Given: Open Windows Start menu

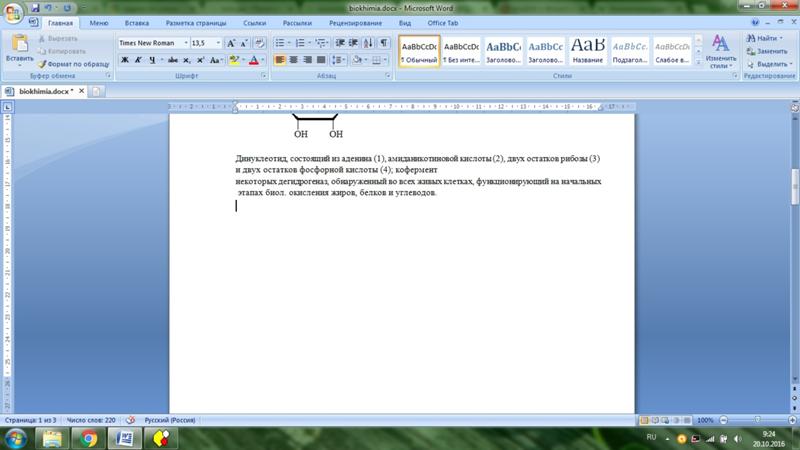Looking at the screenshot, I should pyautogui.click(x=16, y=438).
